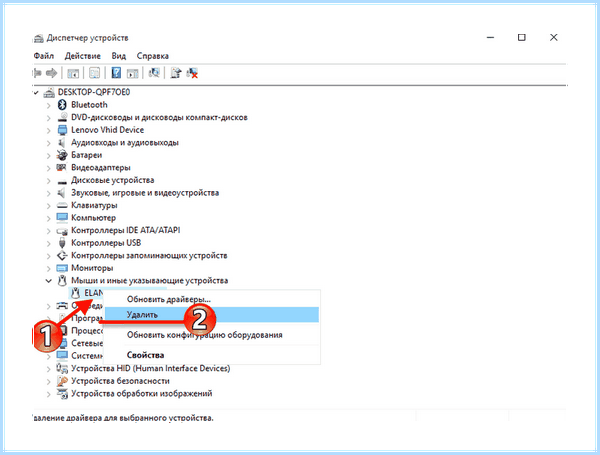
Task: Click the Контроллеры запоминающих устройств icon
Action: coord(62,255)
